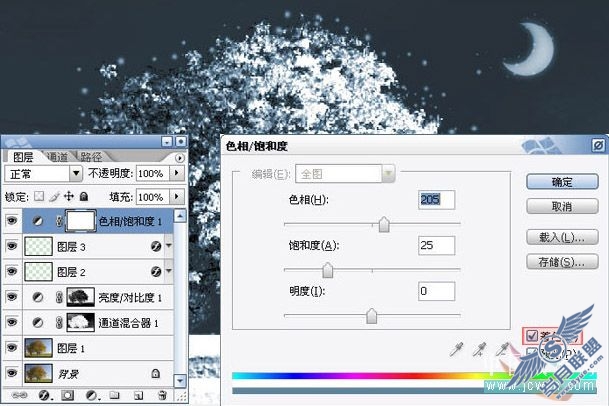609x406 pixels.
Task: Hide the 图层 2 layer
Action: coord(12,271)
